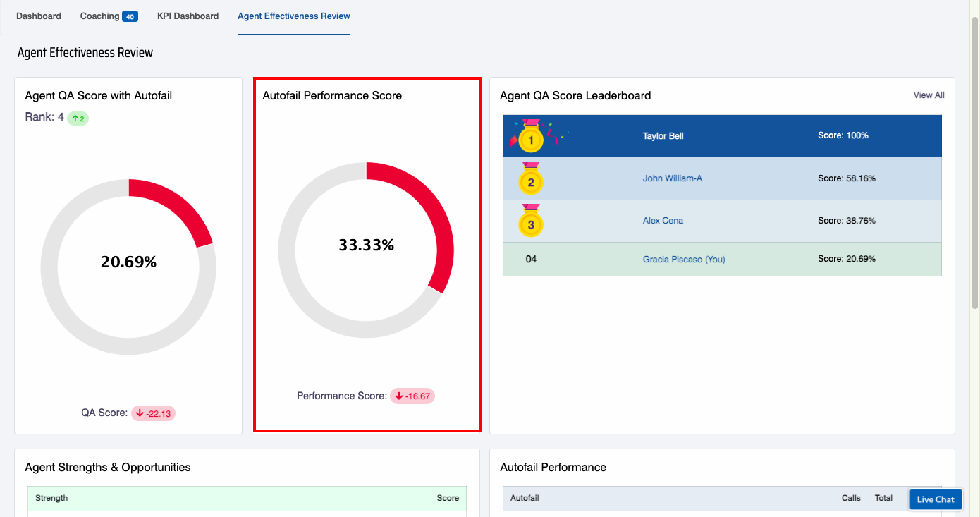
Task: Select the Agent Effectiveness Review tab
Action: 294,16
